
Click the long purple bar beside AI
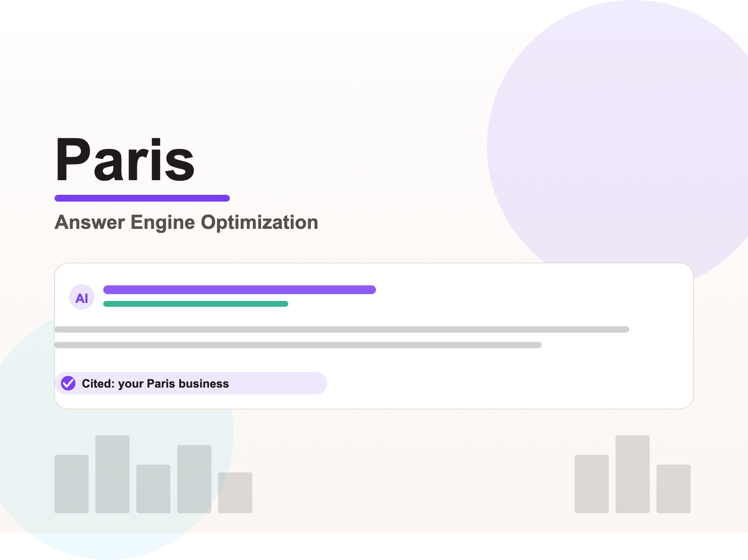pyautogui.click(x=240, y=290)
